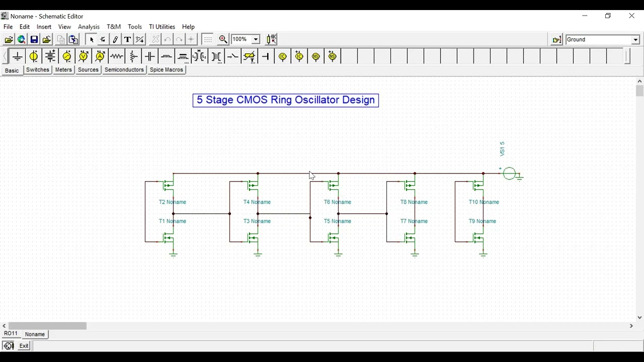Open the TI Utilities menu
The width and height of the screenshot is (644, 362).
(x=162, y=27)
